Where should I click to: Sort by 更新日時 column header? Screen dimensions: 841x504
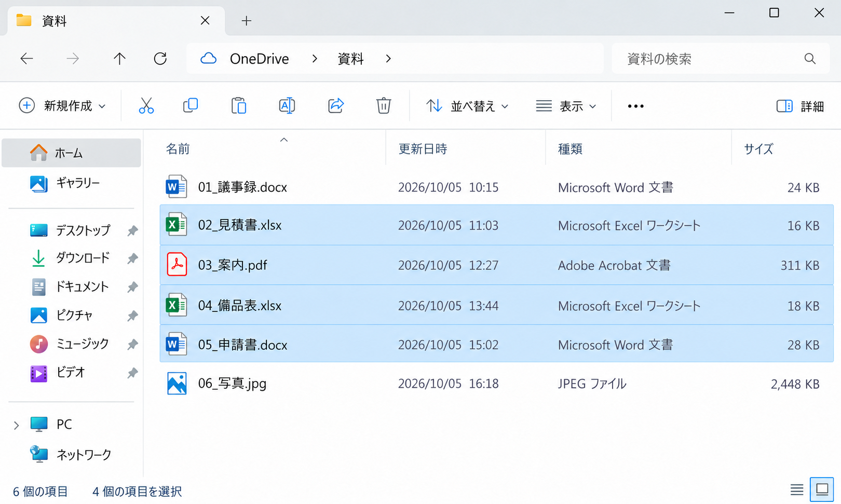click(x=423, y=149)
